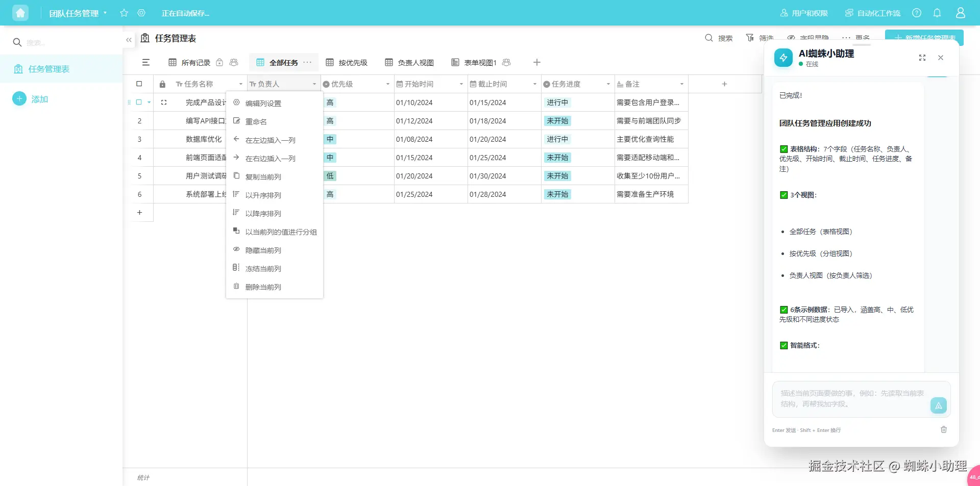Open the three-dots menu on 全部任务 tab
The height and width of the screenshot is (486, 980).
(x=307, y=62)
